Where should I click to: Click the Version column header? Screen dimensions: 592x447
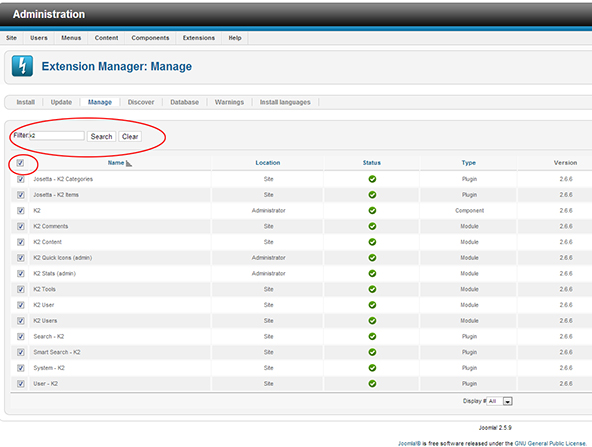(565, 163)
